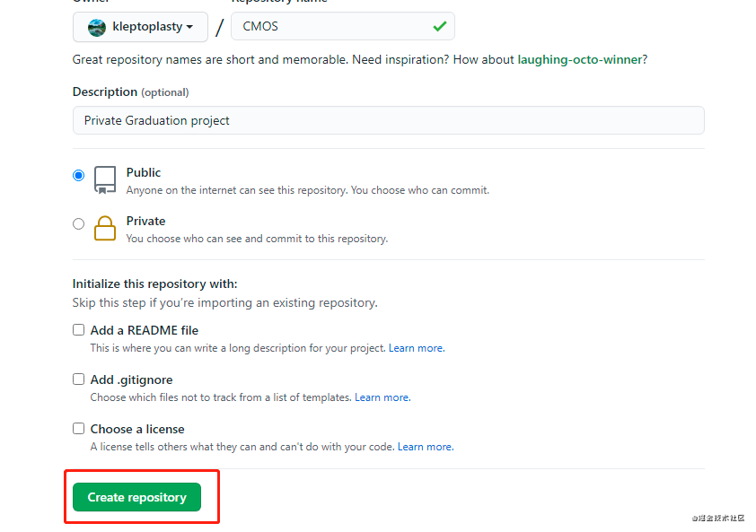
Task: Click the Add a README file label
Action: coord(145,330)
